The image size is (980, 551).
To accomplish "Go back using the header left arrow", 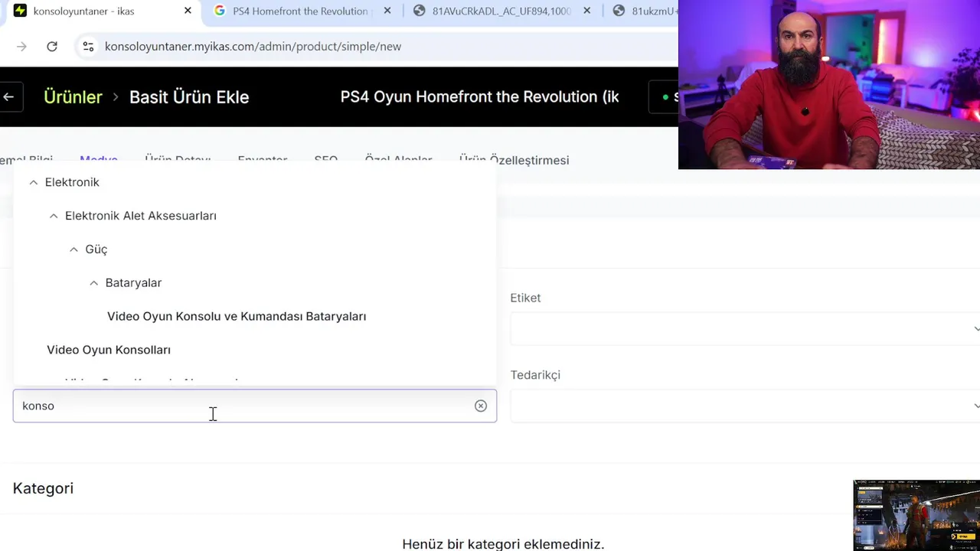I will tap(8, 97).
